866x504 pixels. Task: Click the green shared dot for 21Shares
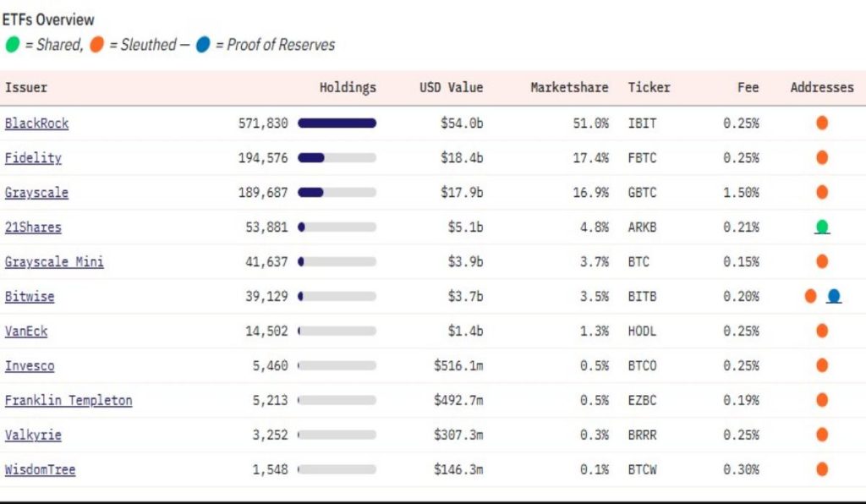(x=821, y=227)
